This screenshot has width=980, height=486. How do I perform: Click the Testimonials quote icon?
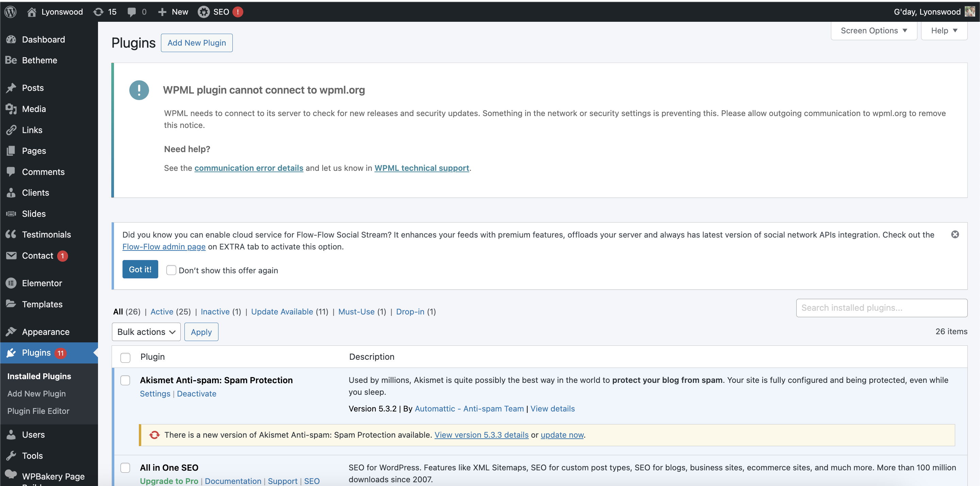tap(11, 234)
